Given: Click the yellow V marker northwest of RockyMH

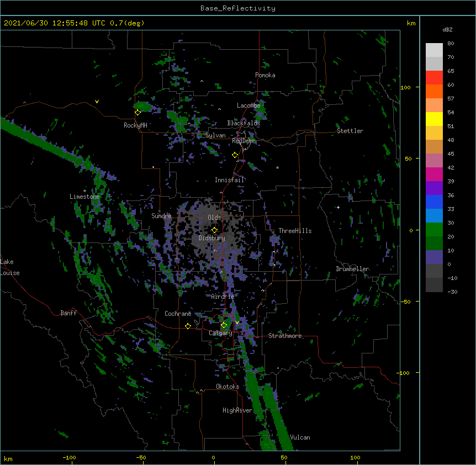Looking at the screenshot, I should [97, 102].
